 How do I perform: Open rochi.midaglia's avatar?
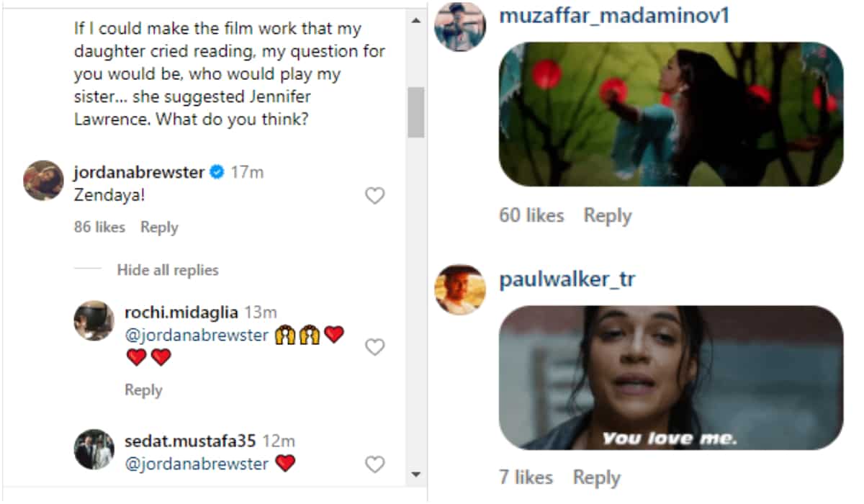pos(94,320)
